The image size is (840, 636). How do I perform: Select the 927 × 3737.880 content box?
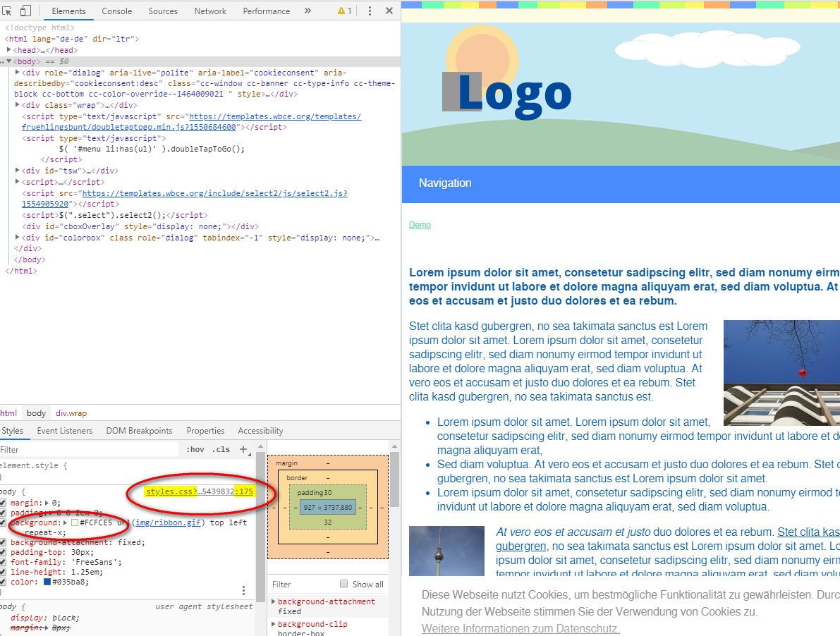tap(328, 507)
